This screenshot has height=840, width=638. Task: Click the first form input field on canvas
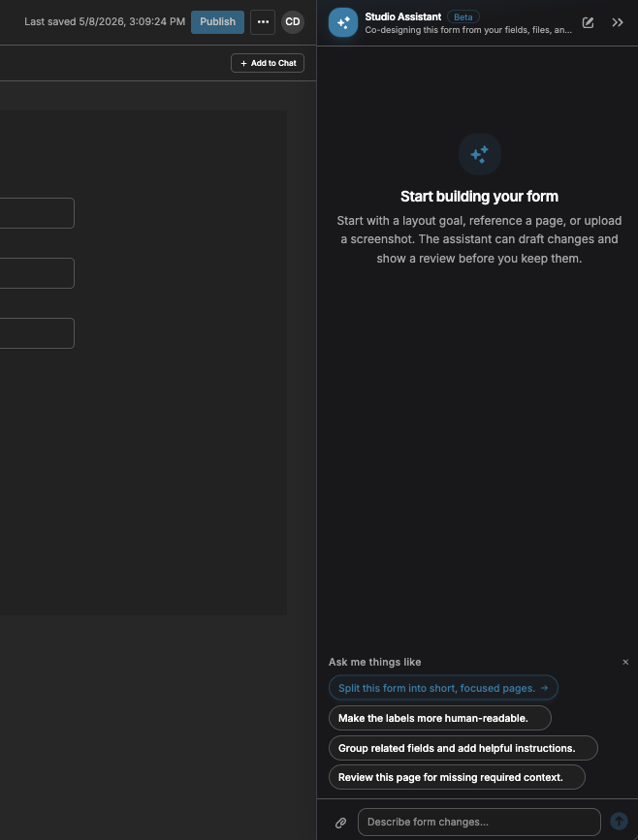[x=37, y=213]
